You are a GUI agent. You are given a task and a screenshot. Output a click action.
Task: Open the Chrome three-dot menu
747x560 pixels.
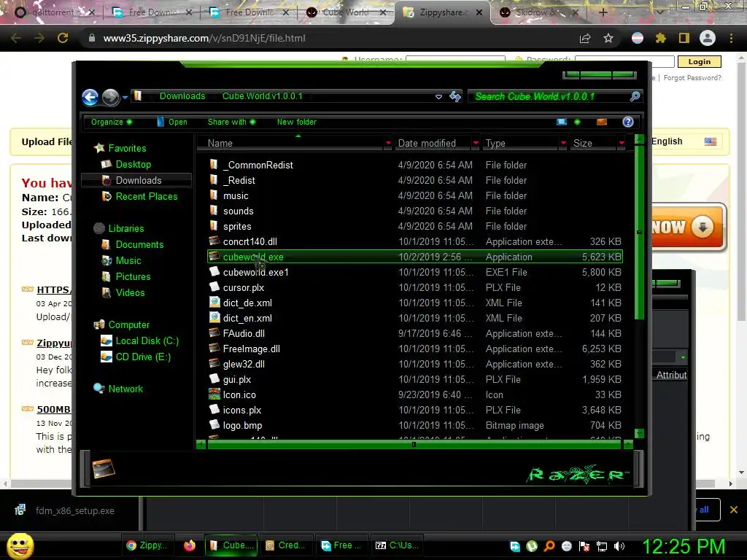(731, 38)
